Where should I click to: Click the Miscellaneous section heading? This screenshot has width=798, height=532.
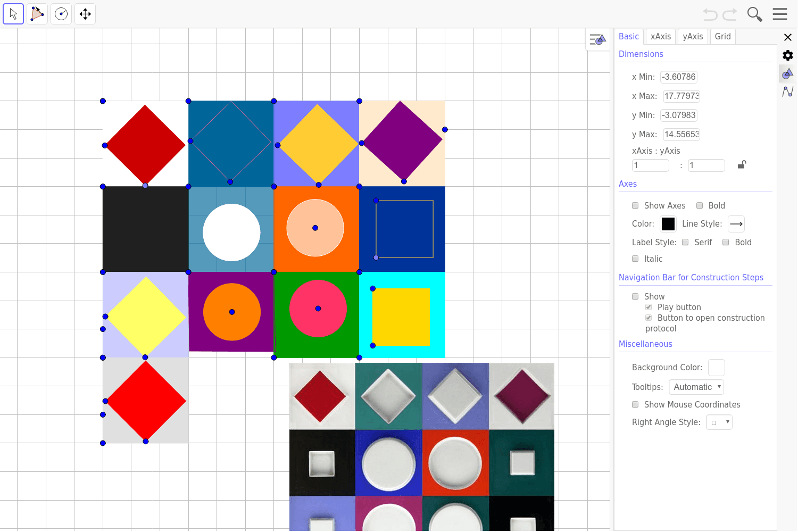pyautogui.click(x=645, y=344)
